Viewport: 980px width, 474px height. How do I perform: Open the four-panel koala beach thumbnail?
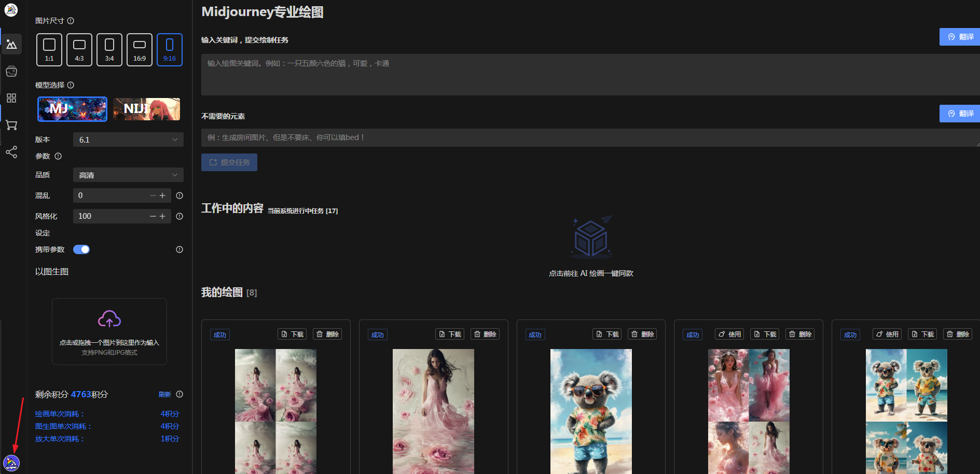[x=906, y=411]
